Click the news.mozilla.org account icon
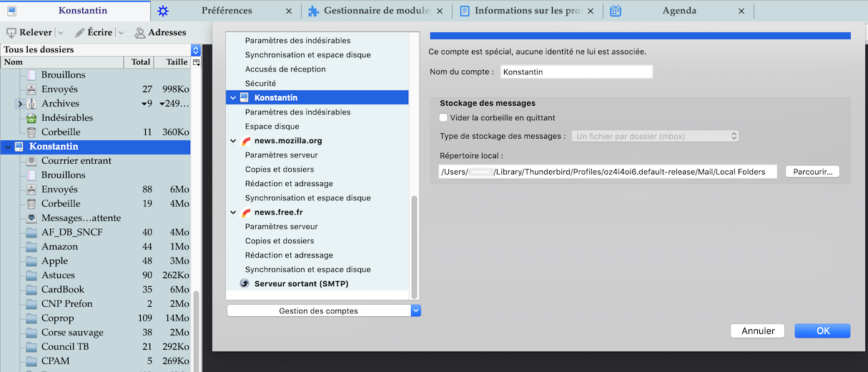 coord(246,141)
